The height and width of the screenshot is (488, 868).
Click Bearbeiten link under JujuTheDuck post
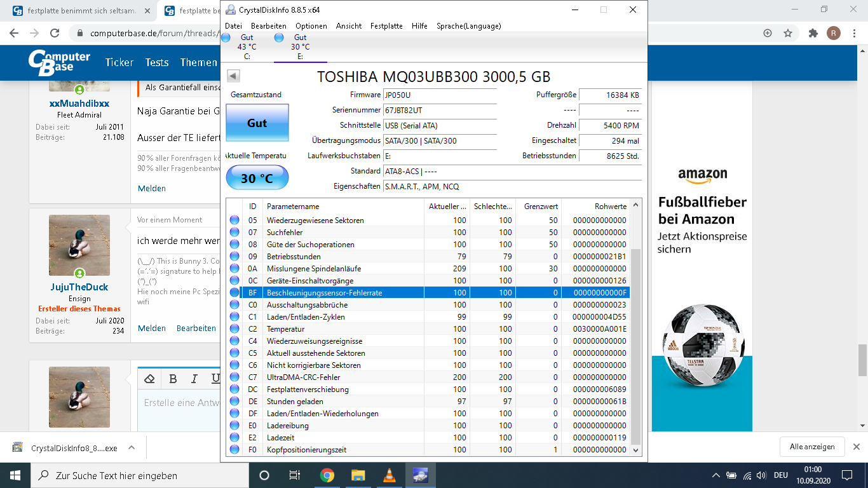[x=196, y=328]
